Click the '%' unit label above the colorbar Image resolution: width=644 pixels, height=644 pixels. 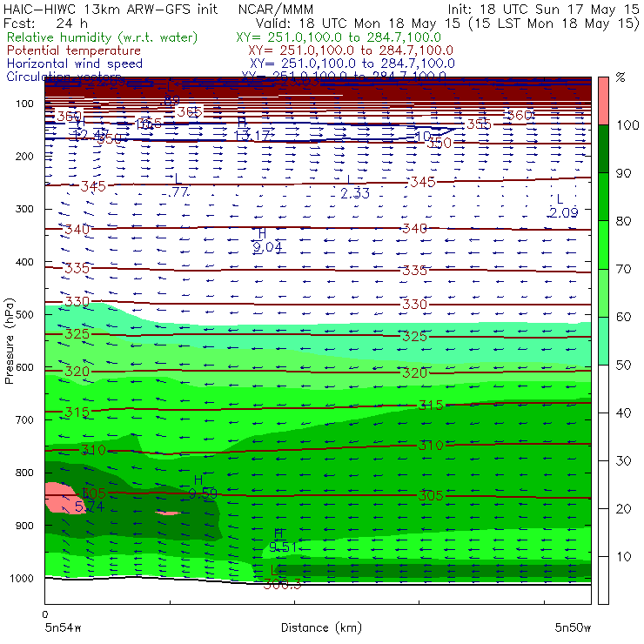[x=621, y=77]
